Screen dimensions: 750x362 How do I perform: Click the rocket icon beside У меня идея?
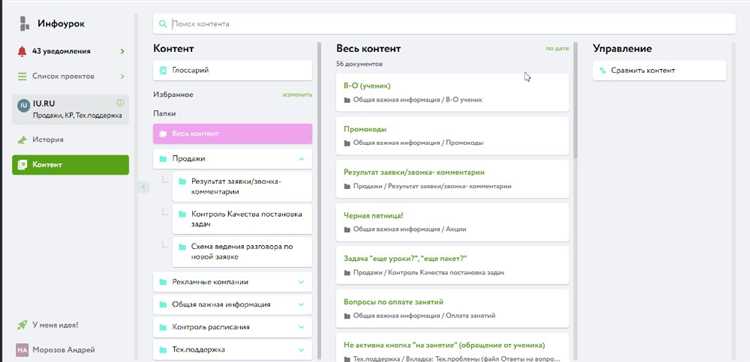coord(22,325)
